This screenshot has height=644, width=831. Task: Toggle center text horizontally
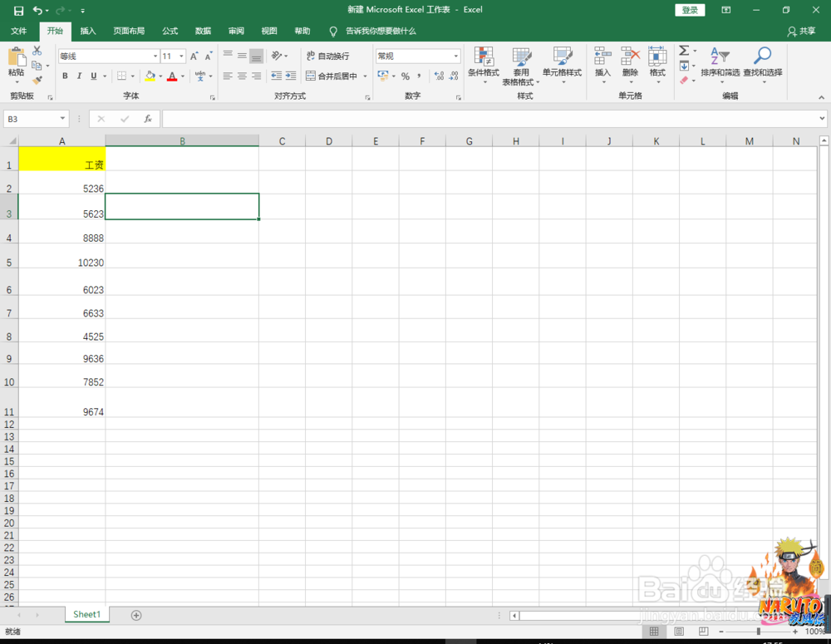[x=242, y=76]
